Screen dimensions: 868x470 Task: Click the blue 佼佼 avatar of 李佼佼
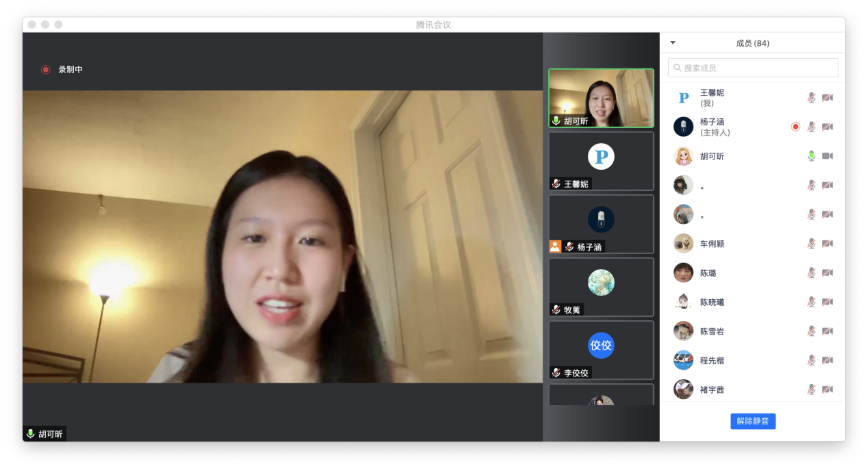coord(601,345)
